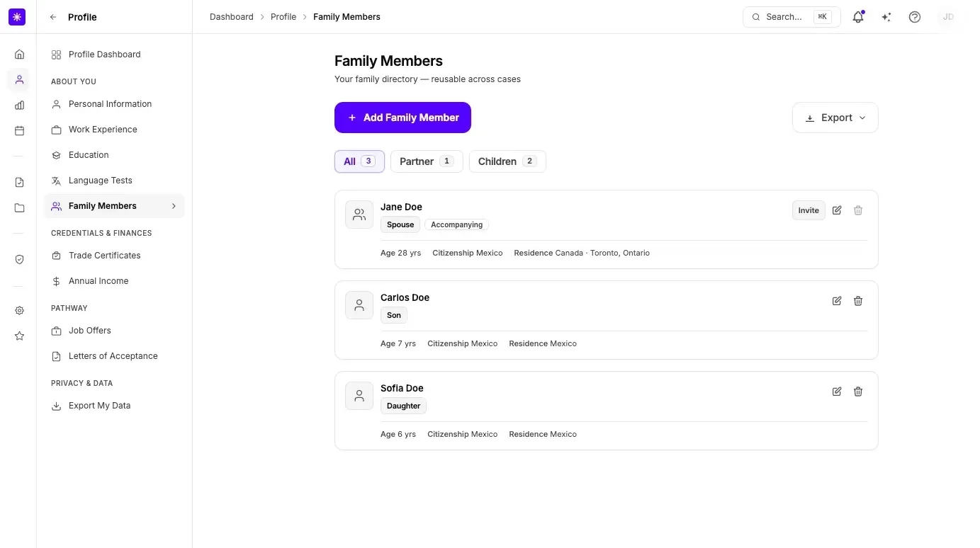Open Profile Dashboard in sidebar
This screenshot has height=548, width=980.
point(114,55)
